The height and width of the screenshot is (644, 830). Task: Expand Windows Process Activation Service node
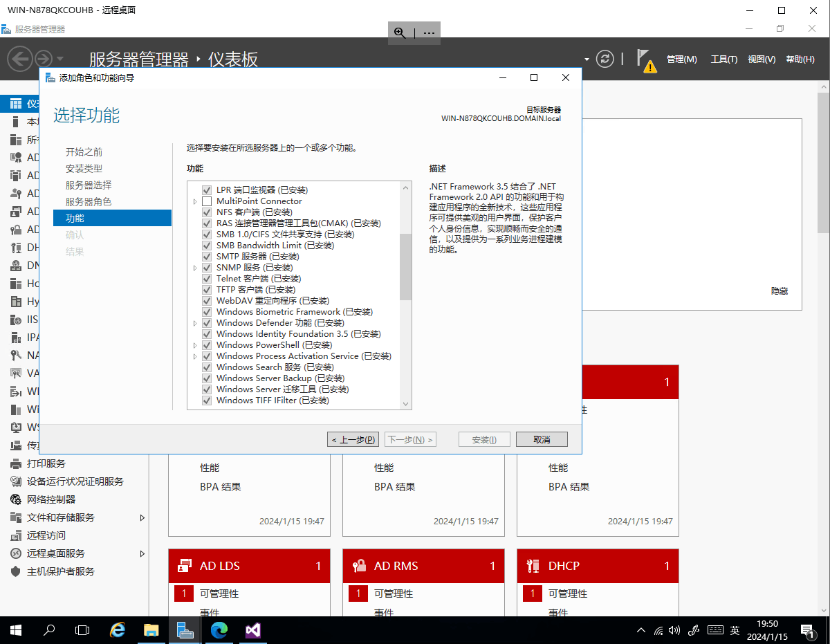pos(195,356)
